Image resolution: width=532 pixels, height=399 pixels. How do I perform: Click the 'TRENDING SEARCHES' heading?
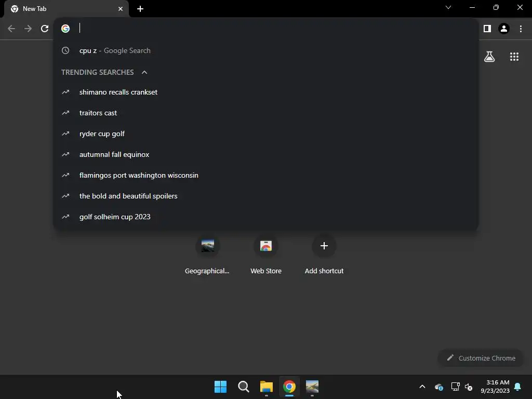click(x=97, y=72)
